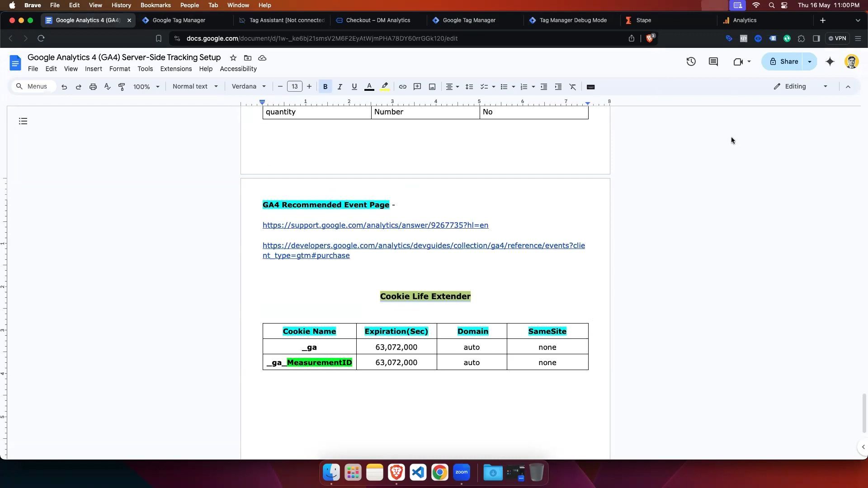The height and width of the screenshot is (488, 868).
Task: Click clear formatting icon
Action: coord(573,87)
